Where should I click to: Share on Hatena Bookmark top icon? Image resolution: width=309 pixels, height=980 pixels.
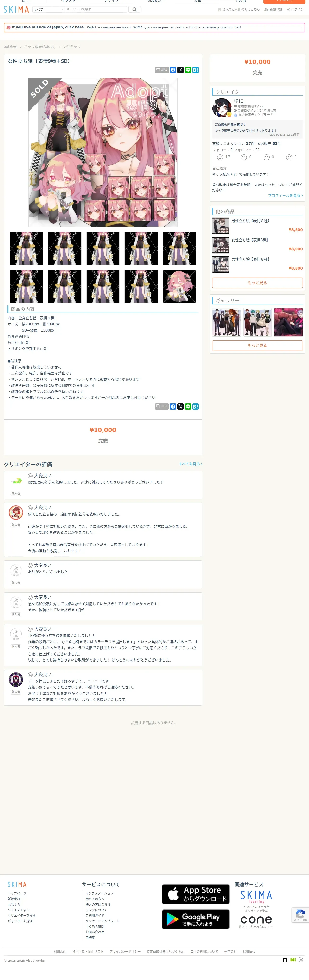[x=195, y=70]
